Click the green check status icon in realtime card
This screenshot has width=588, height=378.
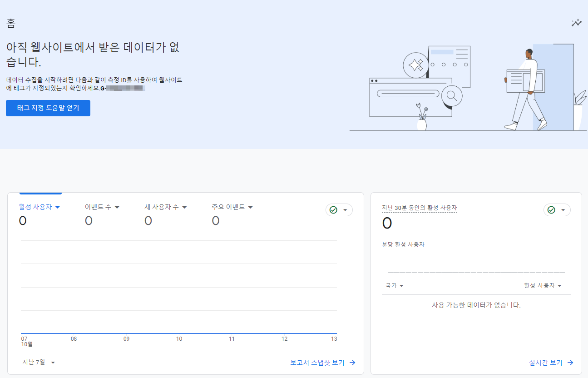tap(551, 210)
